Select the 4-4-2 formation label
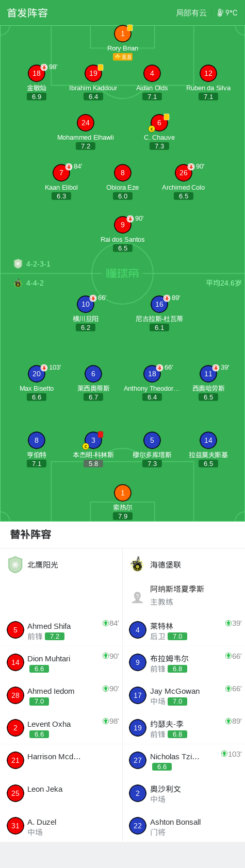Image resolution: width=245 pixels, height=868 pixels. (x=35, y=283)
